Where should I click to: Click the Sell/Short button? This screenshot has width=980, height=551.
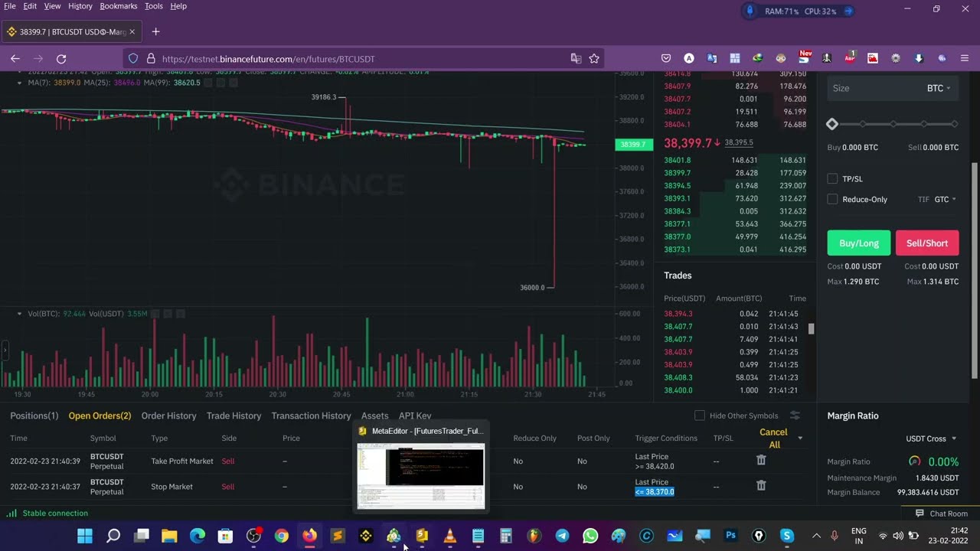[x=927, y=243]
